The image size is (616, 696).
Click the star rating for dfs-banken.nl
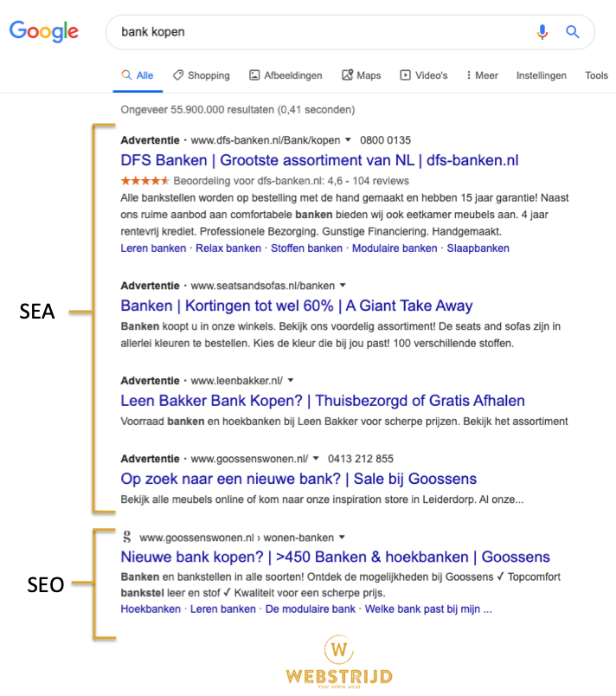click(145, 181)
